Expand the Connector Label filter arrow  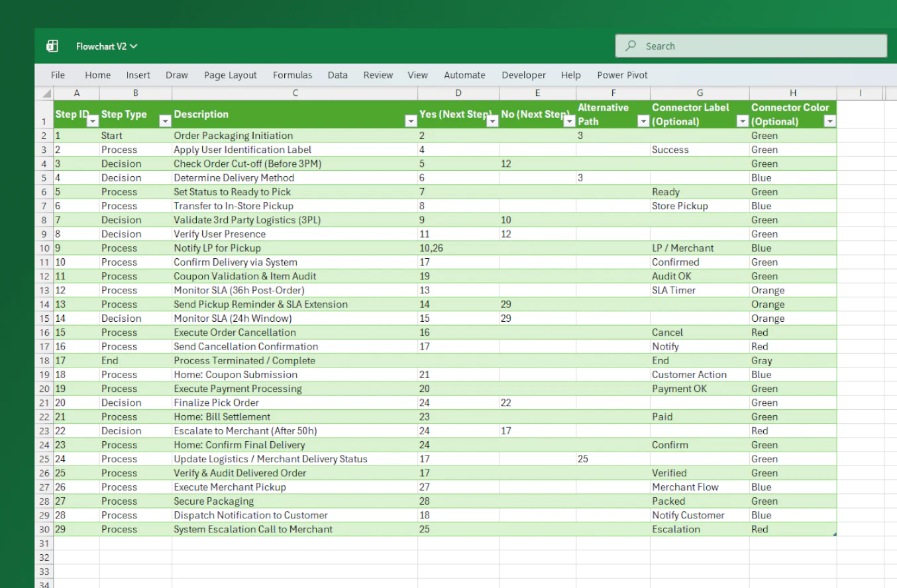(742, 121)
